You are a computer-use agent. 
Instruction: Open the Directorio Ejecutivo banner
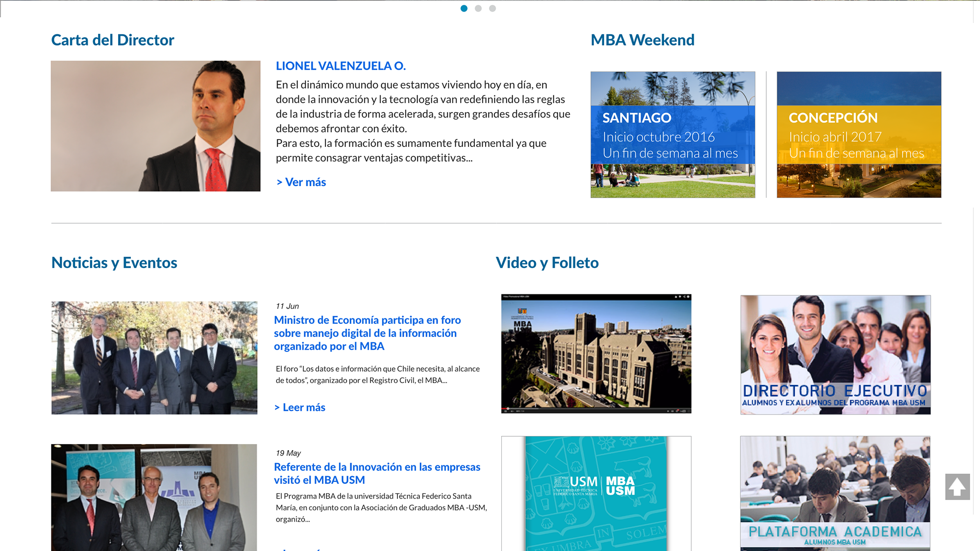pyautogui.click(x=835, y=355)
